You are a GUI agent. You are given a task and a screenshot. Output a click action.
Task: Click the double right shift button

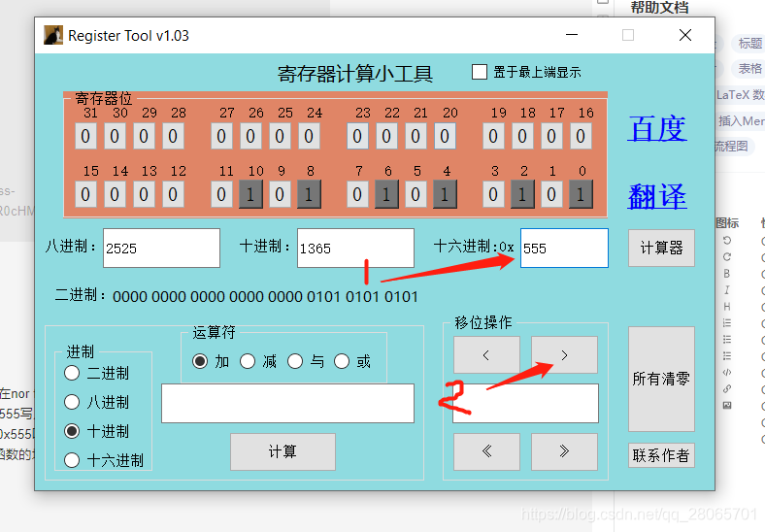(564, 452)
